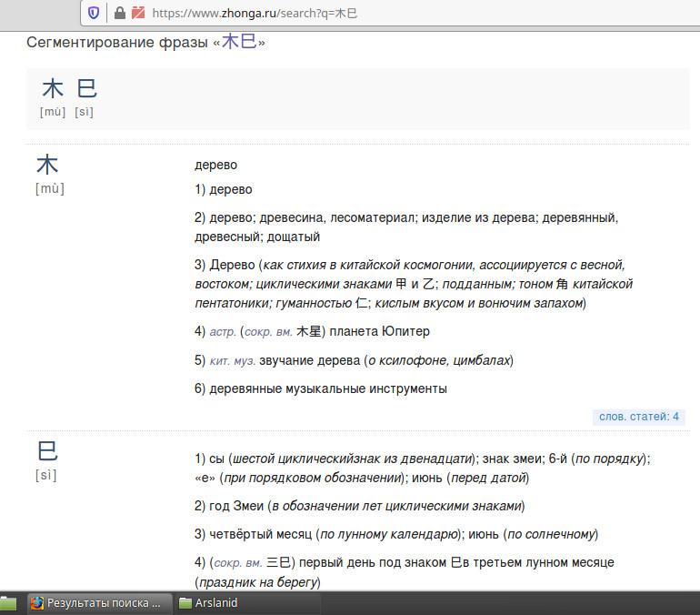700x615 pixels.
Task: Open the large 木 headword entry
Action: (x=47, y=165)
